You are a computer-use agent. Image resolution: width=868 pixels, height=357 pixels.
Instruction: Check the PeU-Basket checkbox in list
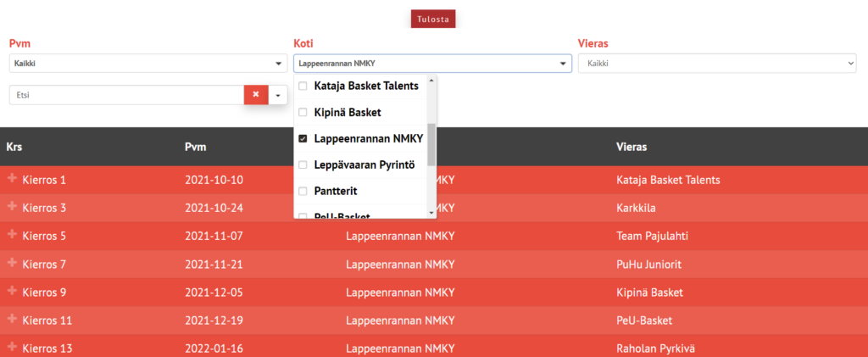click(x=303, y=216)
